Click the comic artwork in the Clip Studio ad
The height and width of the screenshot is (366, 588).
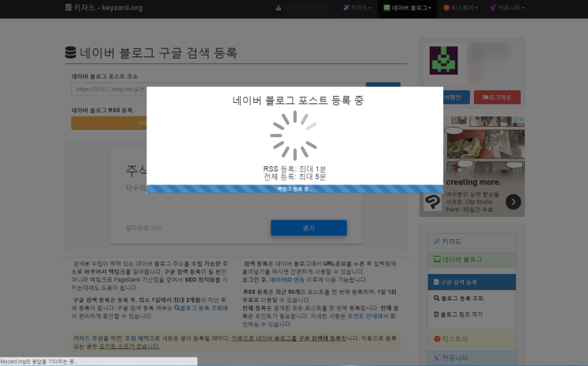(484, 144)
